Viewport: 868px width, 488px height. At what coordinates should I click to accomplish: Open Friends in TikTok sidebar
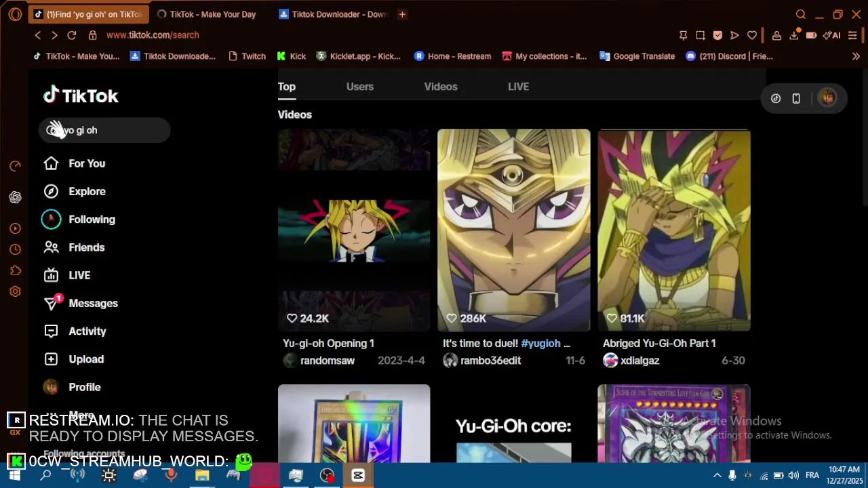(74, 247)
